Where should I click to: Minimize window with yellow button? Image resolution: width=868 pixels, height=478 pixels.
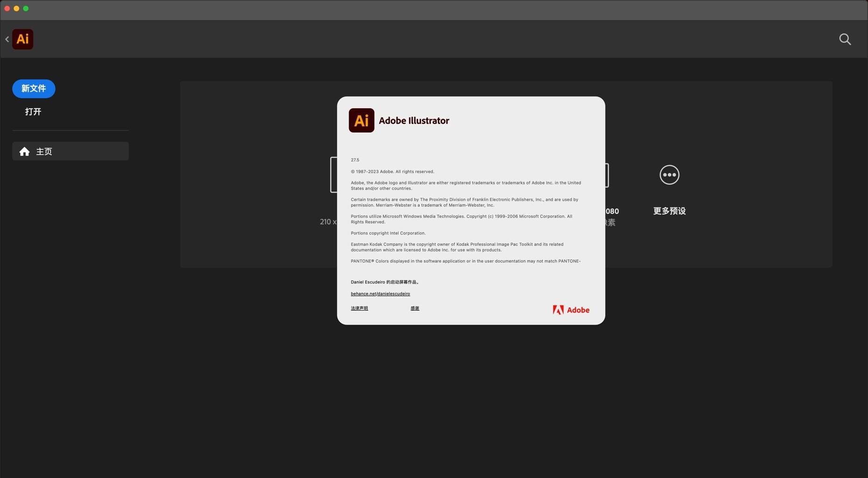click(x=16, y=8)
